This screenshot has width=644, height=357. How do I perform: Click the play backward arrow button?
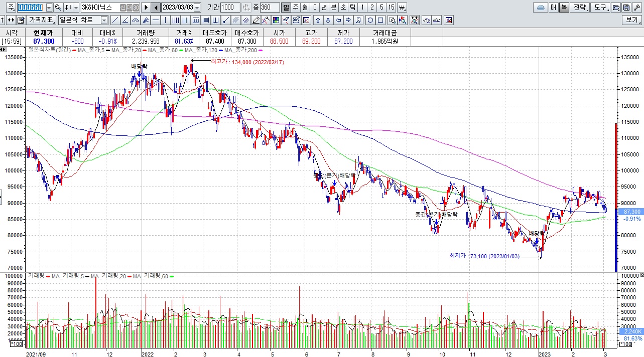(x=156, y=8)
